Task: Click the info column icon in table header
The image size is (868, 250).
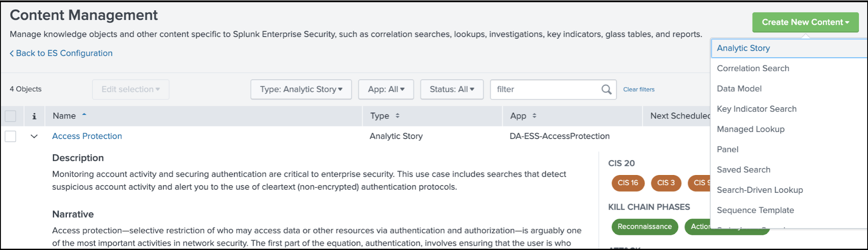Action: point(34,116)
